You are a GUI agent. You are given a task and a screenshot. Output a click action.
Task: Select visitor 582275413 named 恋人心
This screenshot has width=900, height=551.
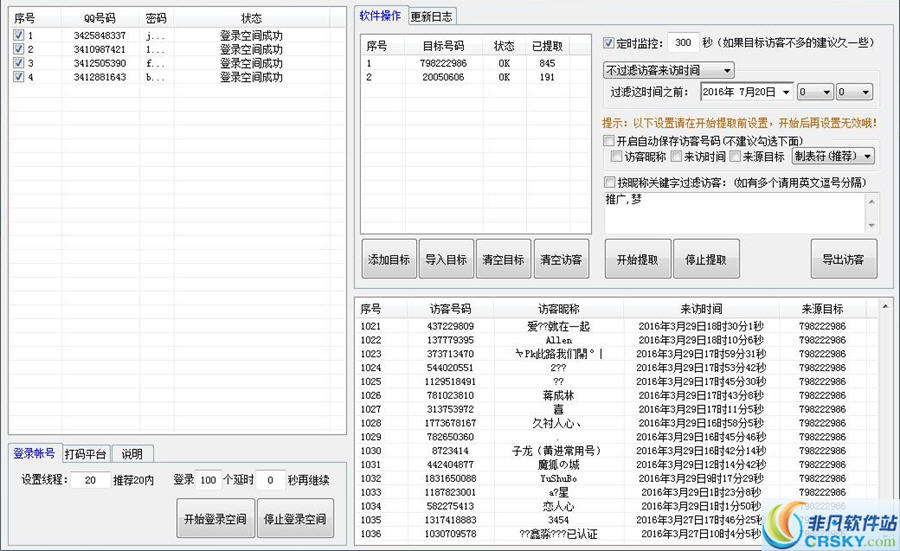[617, 506]
